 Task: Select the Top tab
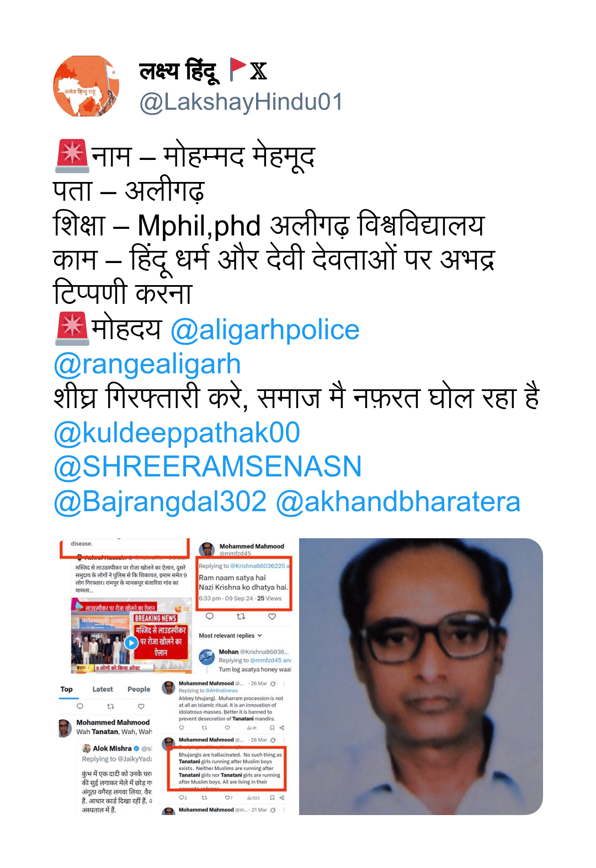(67, 689)
